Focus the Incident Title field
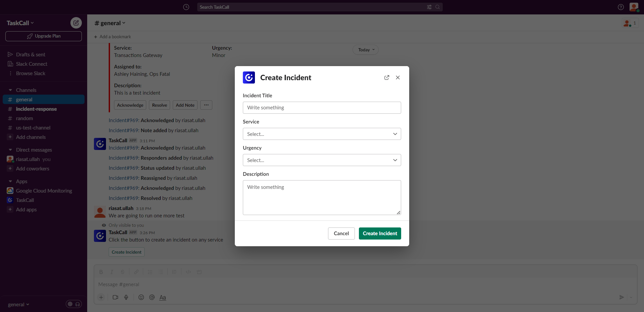 coord(322,108)
